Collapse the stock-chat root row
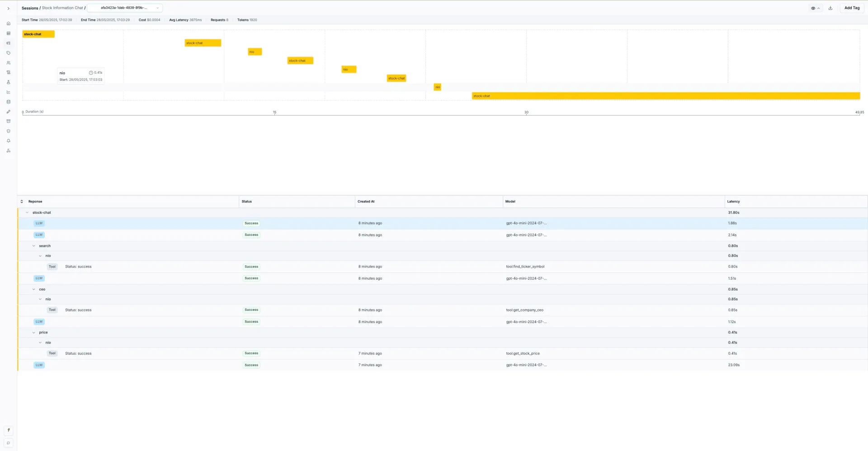This screenshot has width=868, height=451. (x=27, y=212)
